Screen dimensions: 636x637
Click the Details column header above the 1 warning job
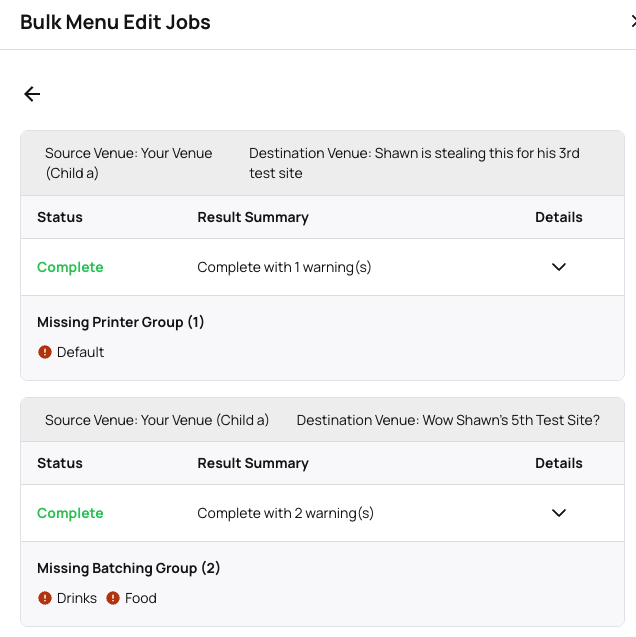[x=558, y=217]
